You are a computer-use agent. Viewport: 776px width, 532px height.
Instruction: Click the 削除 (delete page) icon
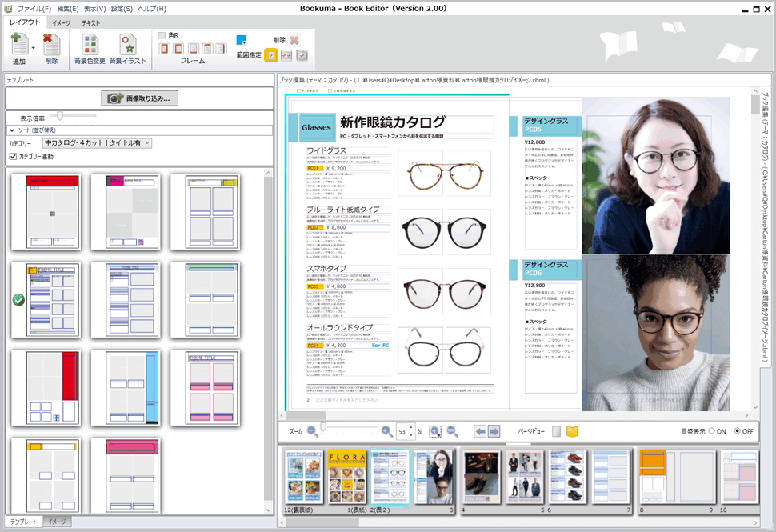(x=51, y=45)
